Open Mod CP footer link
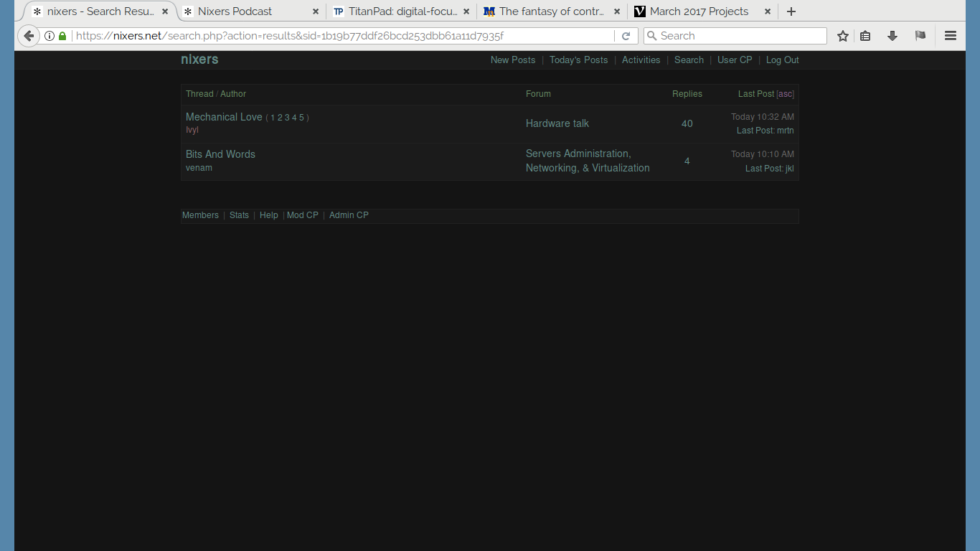The height and width of the screenshot is (551, 980). click(303, 215)
